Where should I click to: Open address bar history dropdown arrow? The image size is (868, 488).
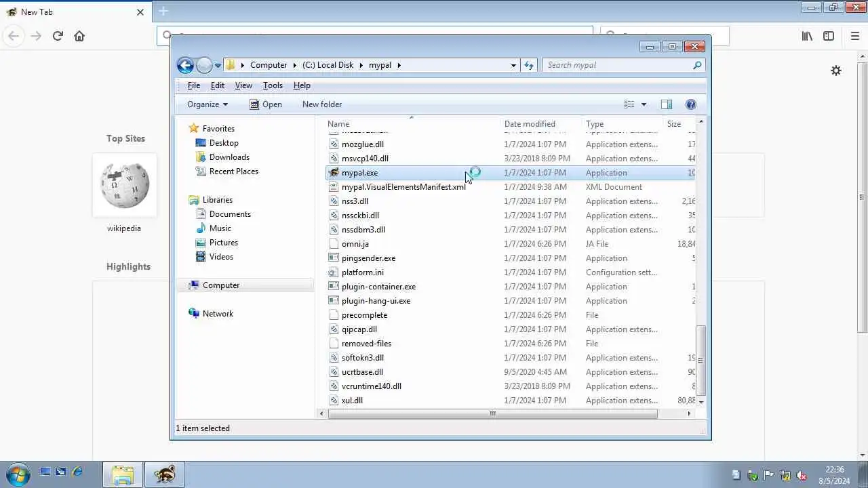(513, 65)
